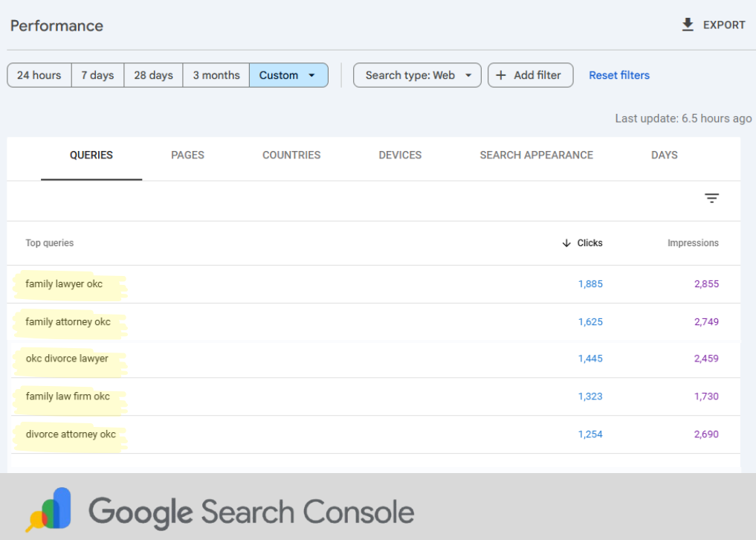This screenshot has width=756, height=540.
Task: Select the 7 days date range
Action: click(97, 75)
